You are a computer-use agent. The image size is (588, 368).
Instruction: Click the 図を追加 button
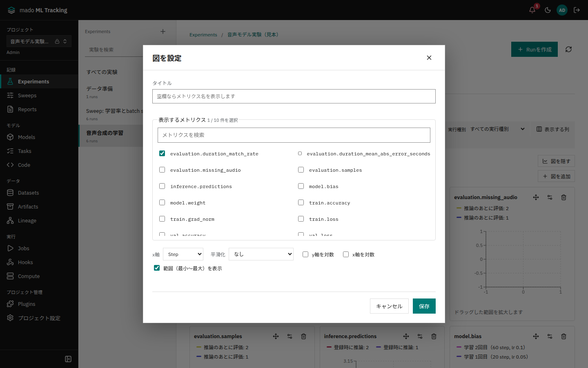tap(556, 176)
